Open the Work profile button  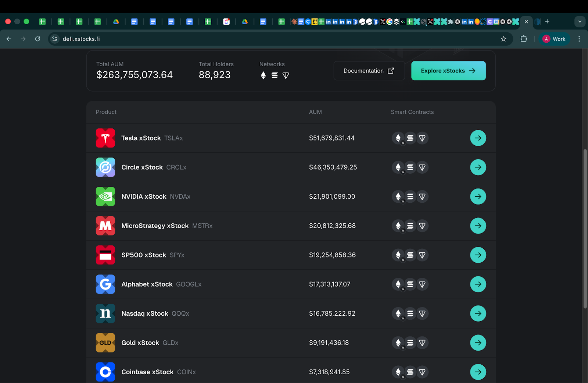click(x=555, y=39)
